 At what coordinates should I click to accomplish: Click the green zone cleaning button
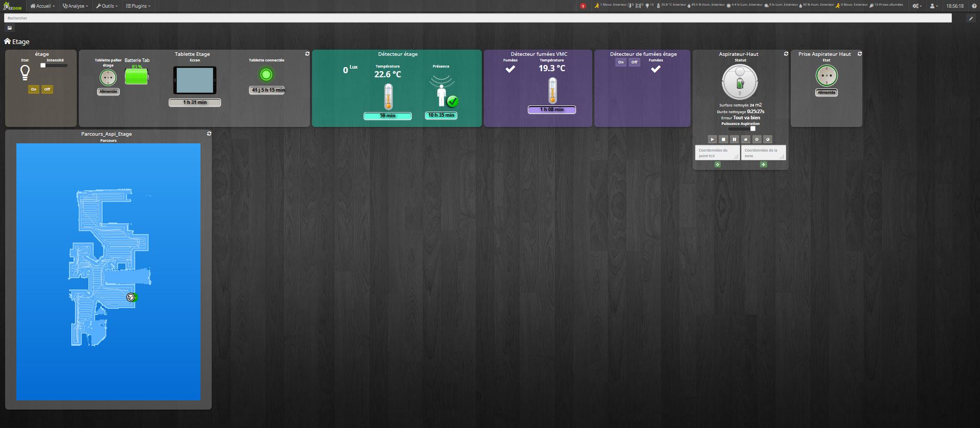764,164
